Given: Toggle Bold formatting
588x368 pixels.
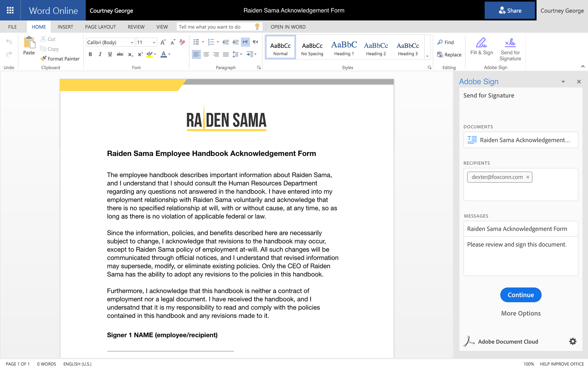Looking at the screenshot, I should coord(90,54).
